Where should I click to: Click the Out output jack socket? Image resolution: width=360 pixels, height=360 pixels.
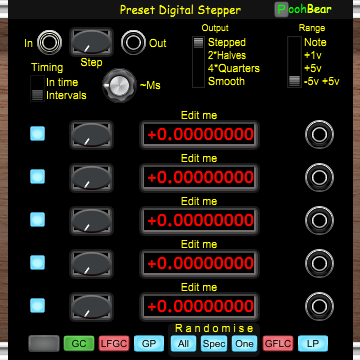tap(133, 43)
